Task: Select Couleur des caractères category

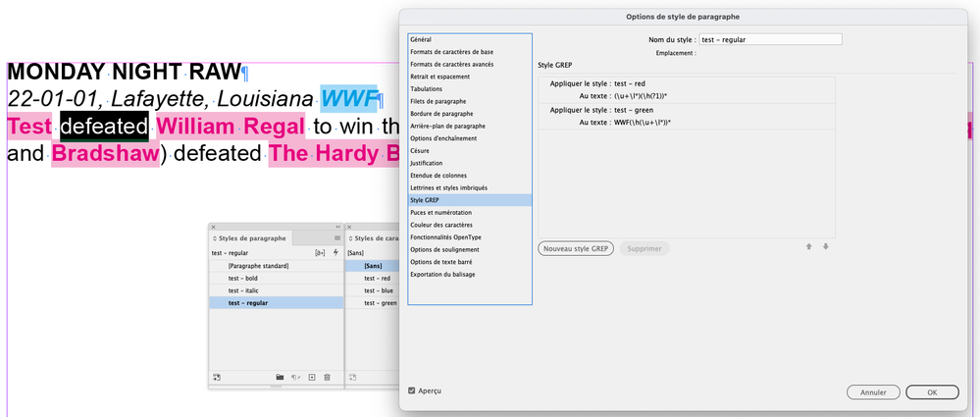Action: click(x=469, y=225)
